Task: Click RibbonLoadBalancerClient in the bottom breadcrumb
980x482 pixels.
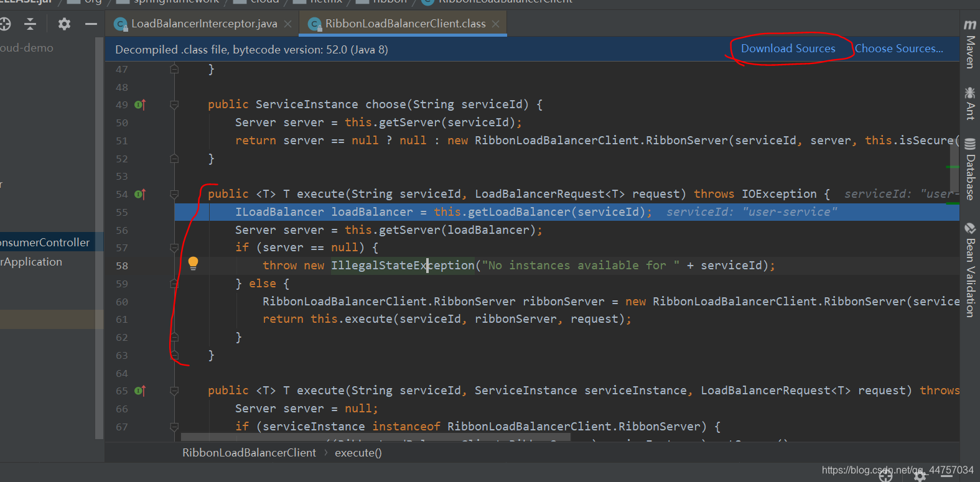Action: pos(249,453)
